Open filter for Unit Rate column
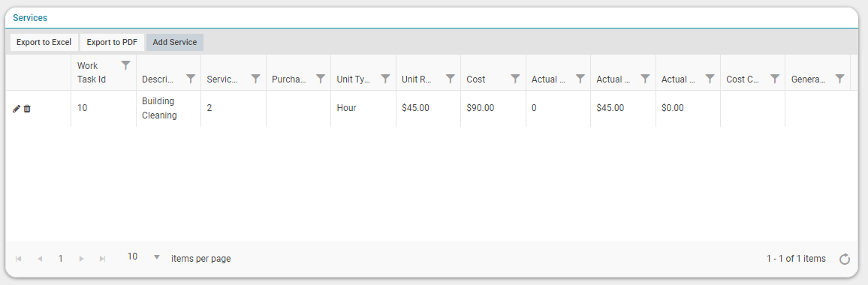Screen dimensions: 868x285 tap(451, 79)
